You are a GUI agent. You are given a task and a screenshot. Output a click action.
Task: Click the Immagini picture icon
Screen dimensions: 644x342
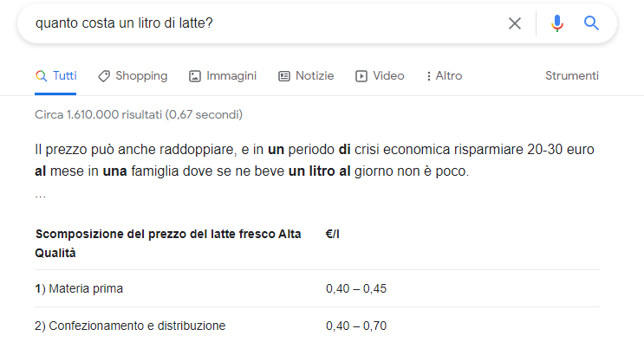[x=195, y=76]
